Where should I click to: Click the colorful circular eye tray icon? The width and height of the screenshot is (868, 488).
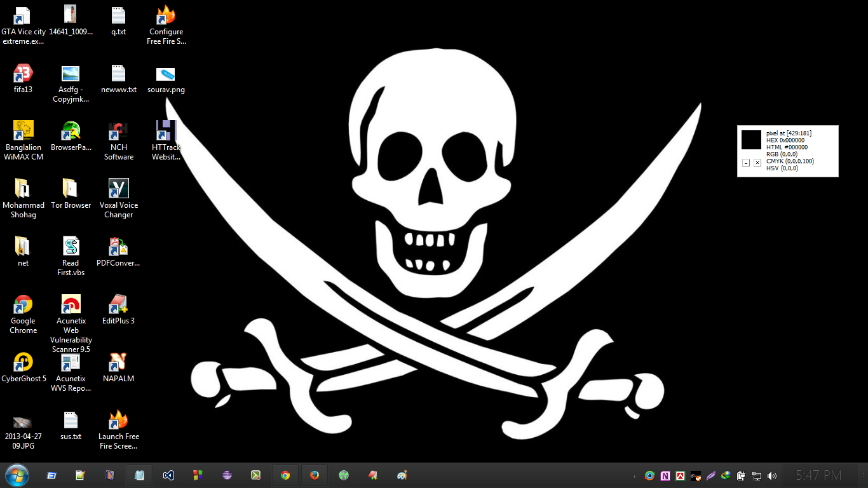point(649,475)
